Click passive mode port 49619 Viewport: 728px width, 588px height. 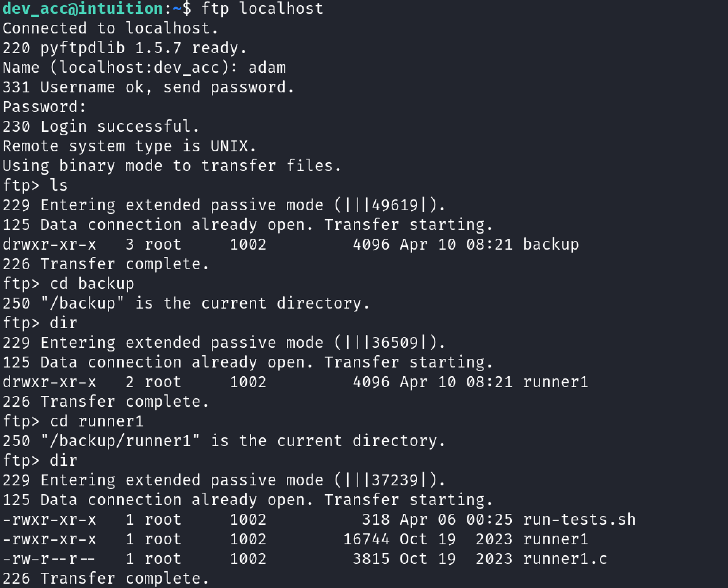[395, 205]
